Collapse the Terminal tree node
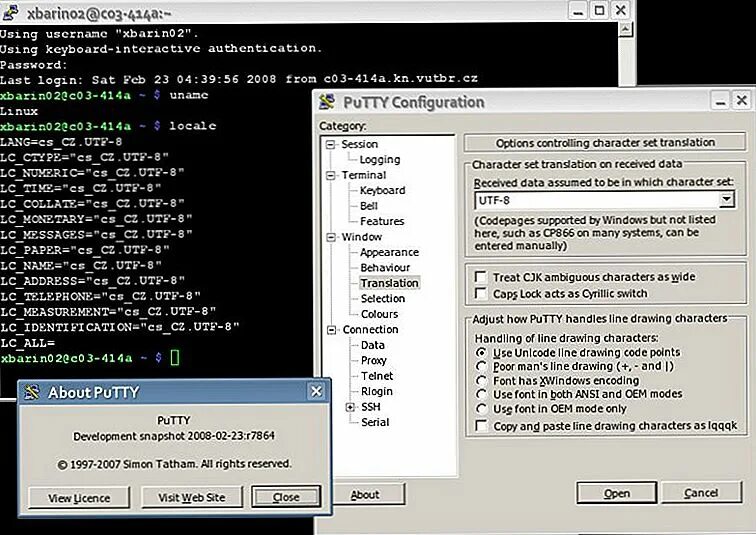Screen dimensions: 756x535 pos(331,175)
